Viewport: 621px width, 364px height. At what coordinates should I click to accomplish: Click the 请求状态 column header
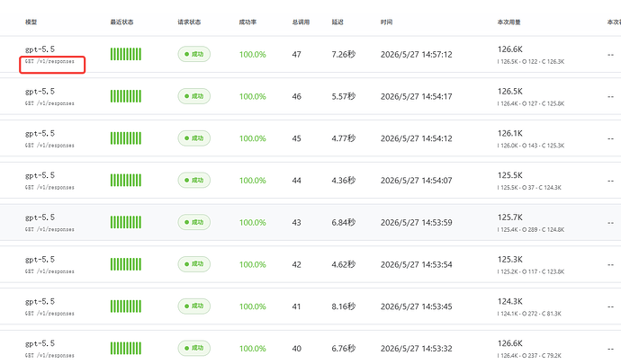coord(189,22)
